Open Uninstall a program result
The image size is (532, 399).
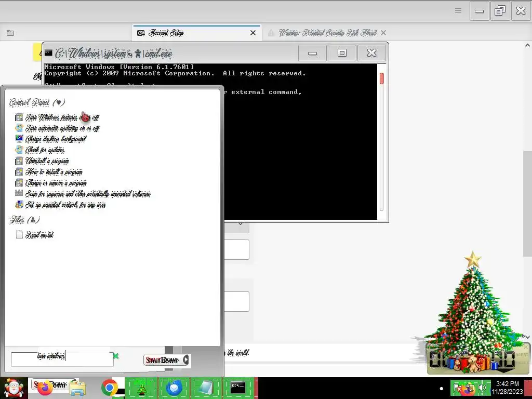42,161
